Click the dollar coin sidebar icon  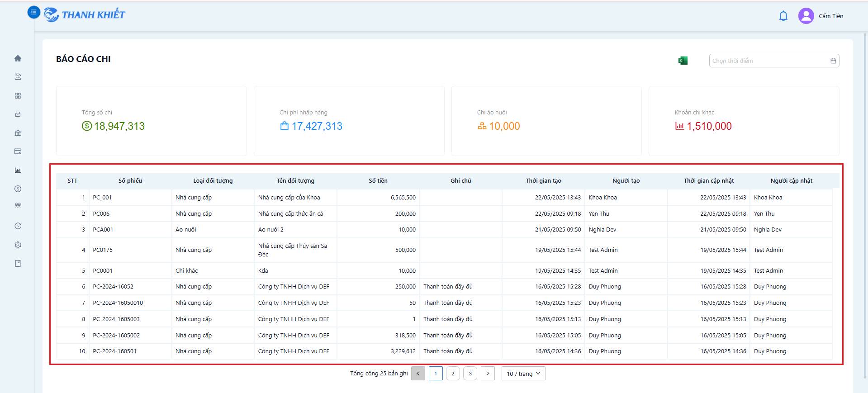coord(18,189)
